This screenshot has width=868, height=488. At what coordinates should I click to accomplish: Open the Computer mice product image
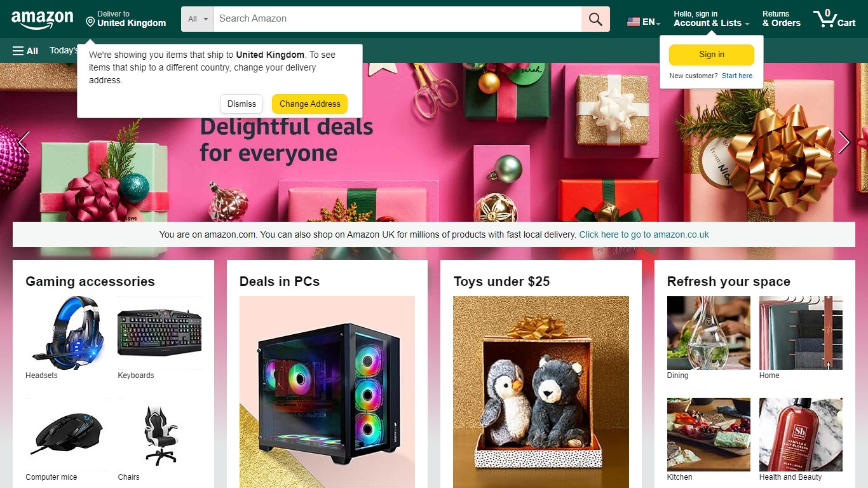pyautogui.click(x=67, y=435)
